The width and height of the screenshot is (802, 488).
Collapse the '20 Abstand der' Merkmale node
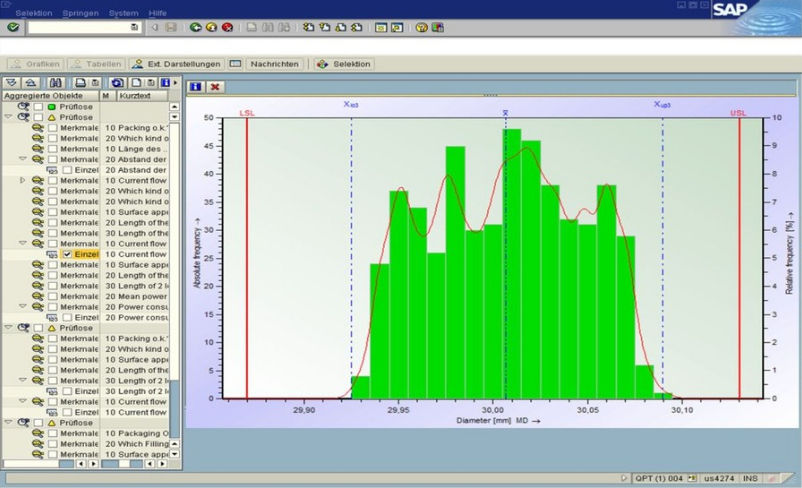[23, 159]
